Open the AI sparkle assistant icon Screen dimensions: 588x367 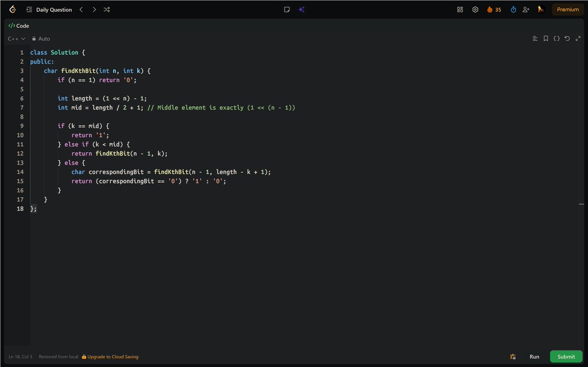tap(302, 9)
